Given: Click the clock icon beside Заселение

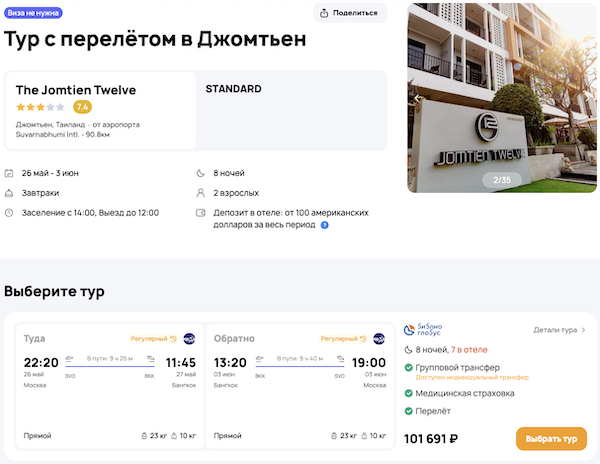Looking at the screenshot, I should pos(9,212).
